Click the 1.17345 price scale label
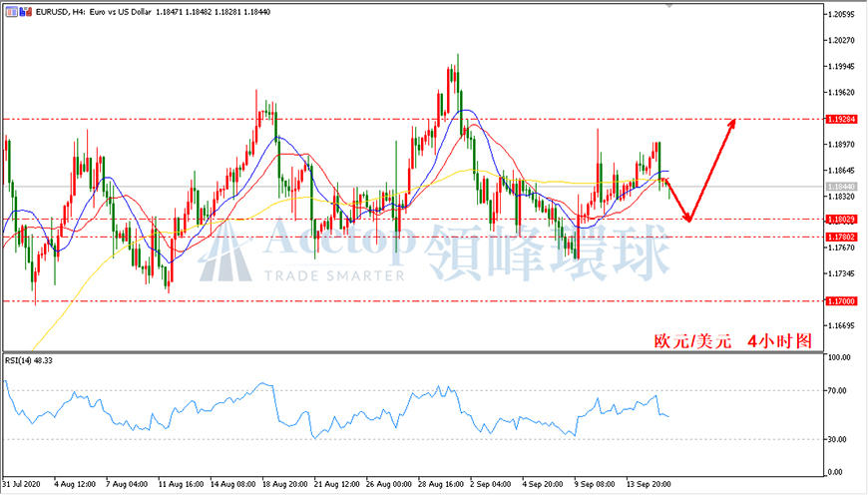This screenshot has height=495, width=868. point(842,273)
